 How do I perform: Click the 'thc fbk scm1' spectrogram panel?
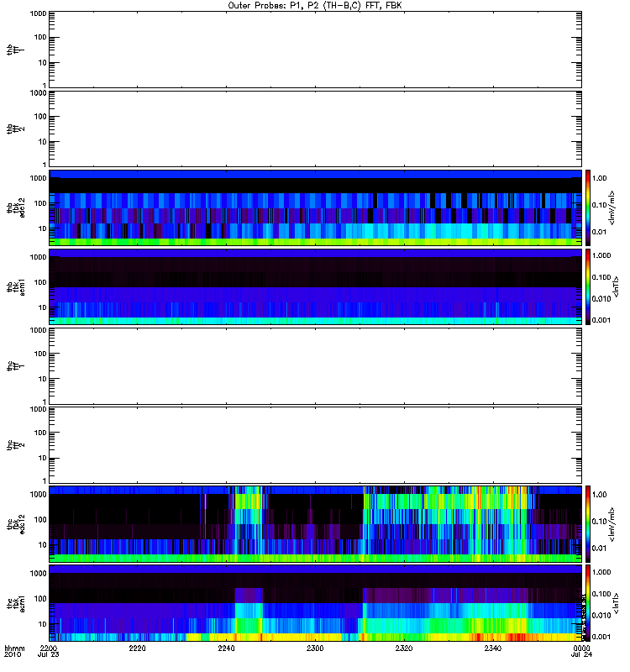(315, 603)
